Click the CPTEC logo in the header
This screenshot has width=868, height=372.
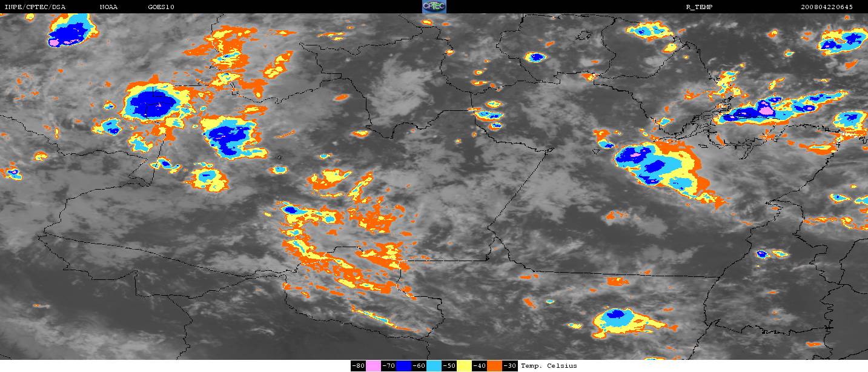tap(434, 7)
